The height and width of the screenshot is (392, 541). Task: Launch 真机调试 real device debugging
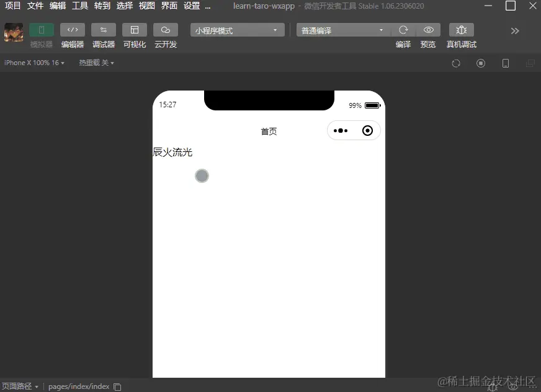tap(461, 30)
